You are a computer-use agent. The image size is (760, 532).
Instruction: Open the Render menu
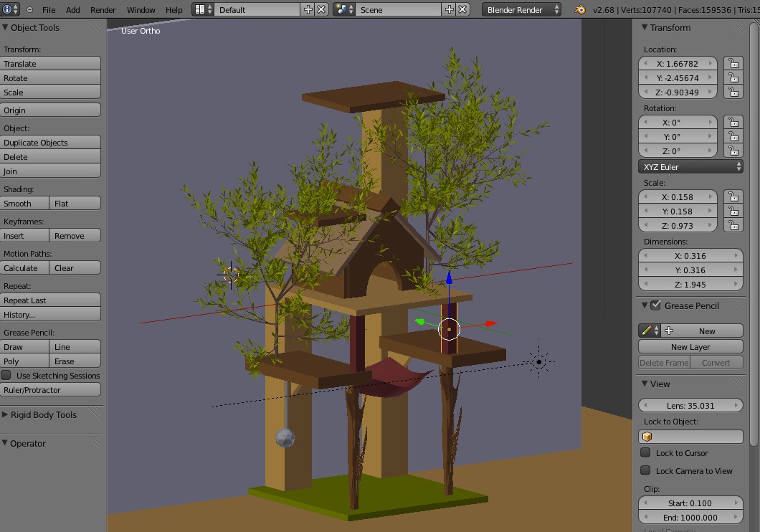pos(103,10)
